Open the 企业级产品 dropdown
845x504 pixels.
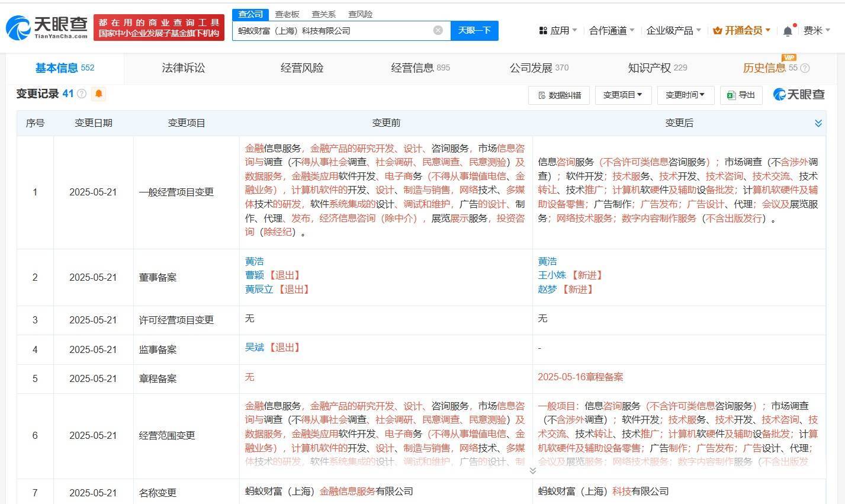[674, 30]
